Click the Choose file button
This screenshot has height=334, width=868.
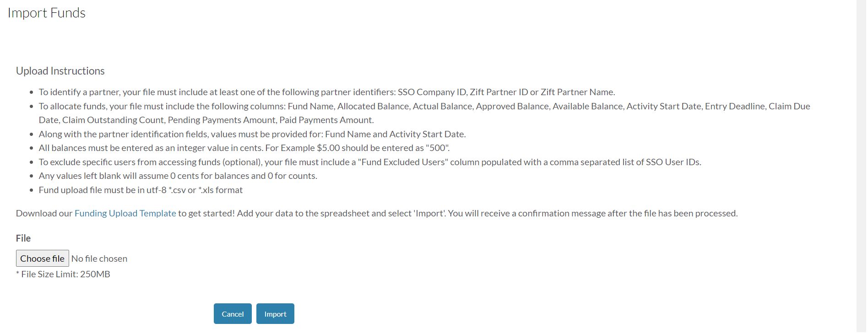coord(42,258)
